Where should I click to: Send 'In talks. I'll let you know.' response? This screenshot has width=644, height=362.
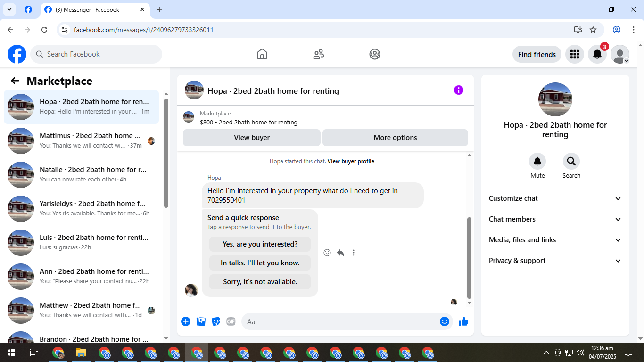260,263
